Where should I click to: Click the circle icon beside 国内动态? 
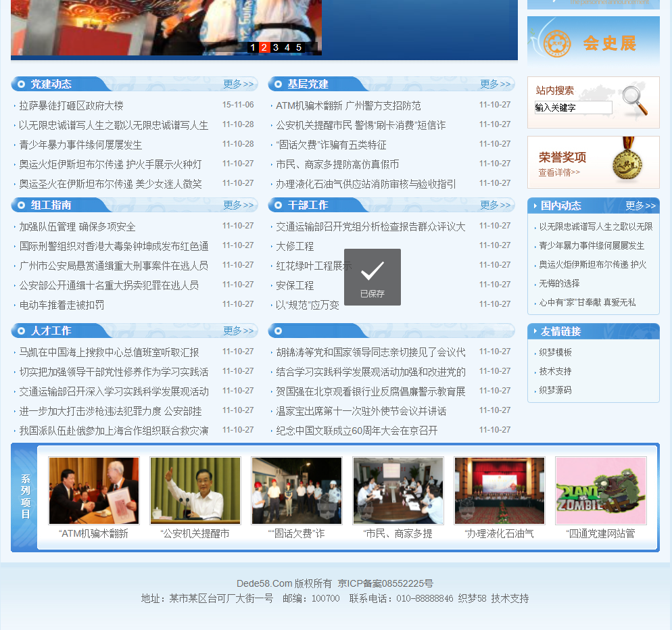click(533, 205)
